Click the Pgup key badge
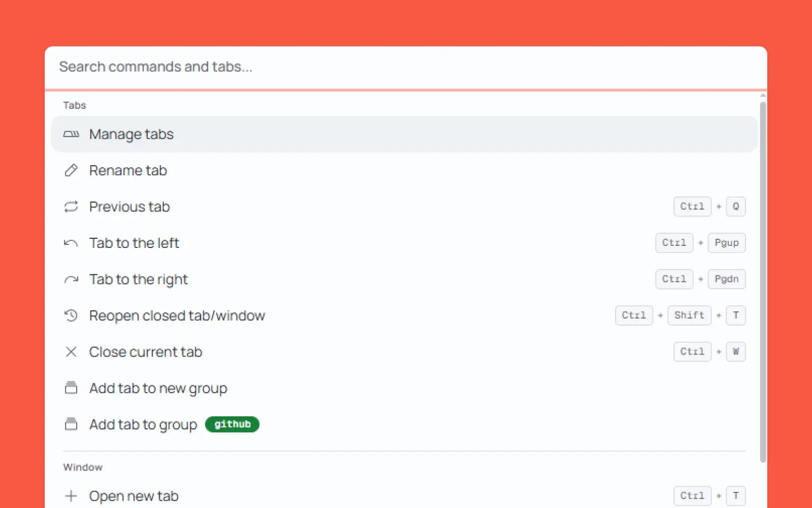This screenshot has height=508, width=812. tap(727, 243)
